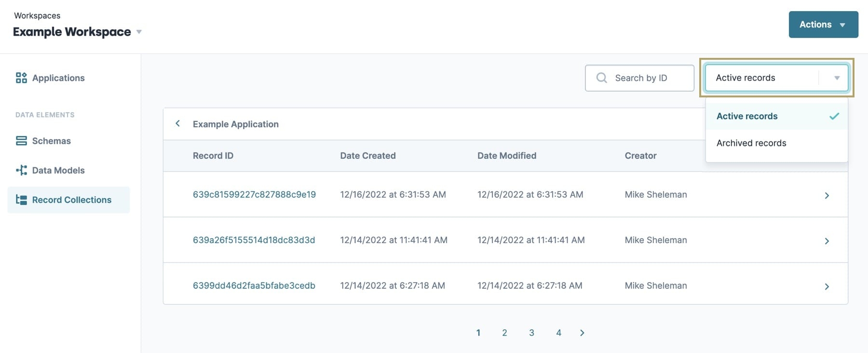The width and height of the screenshot is (868, 353).
Task: Click the Creator column header
Action: 640,156
